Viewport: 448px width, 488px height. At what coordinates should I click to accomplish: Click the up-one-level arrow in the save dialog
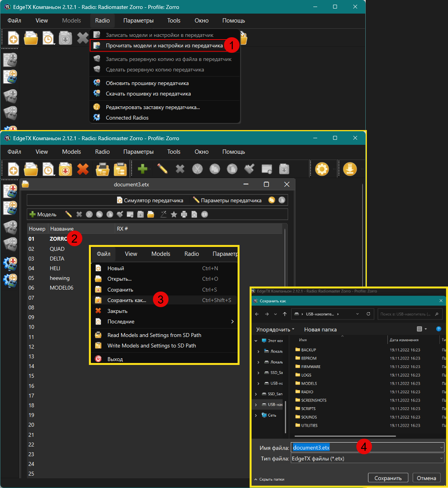coord(285,314)
